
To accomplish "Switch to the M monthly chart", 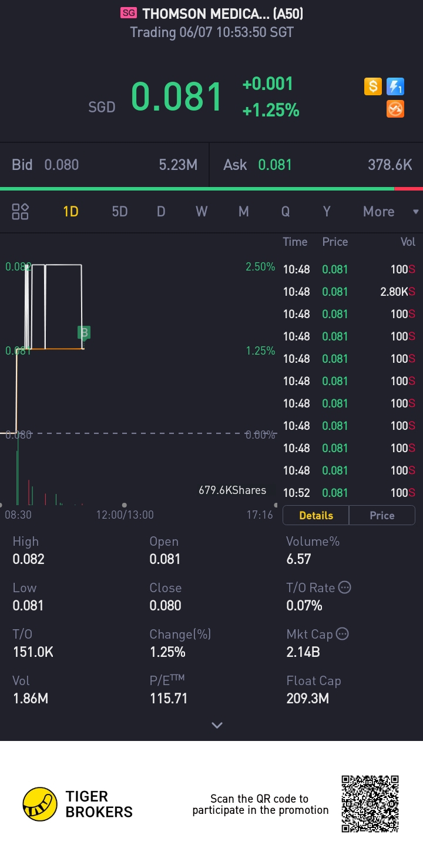I will tap(243, 212).
